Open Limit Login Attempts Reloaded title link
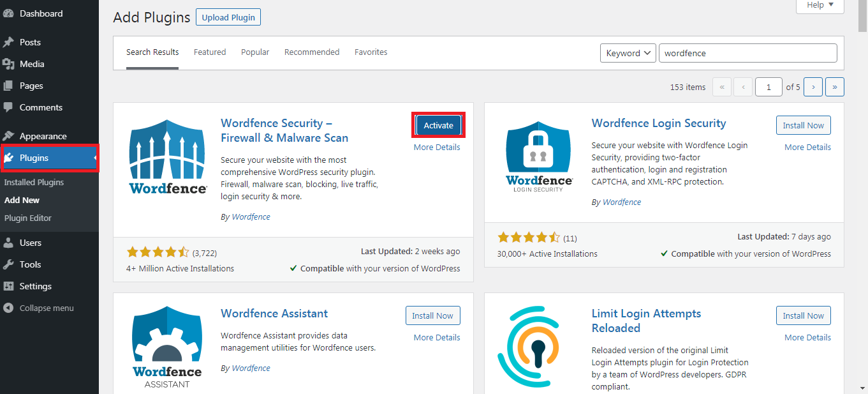 click(646, 321)
